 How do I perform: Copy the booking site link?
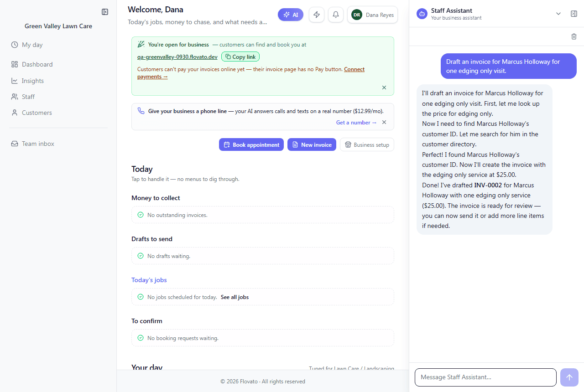pos(240,57)
